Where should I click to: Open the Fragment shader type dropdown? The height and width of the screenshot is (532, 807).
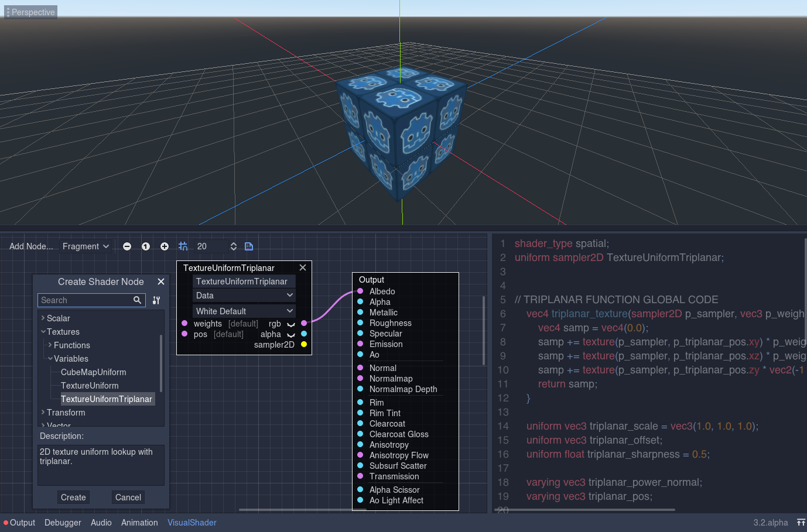[86, 246]
